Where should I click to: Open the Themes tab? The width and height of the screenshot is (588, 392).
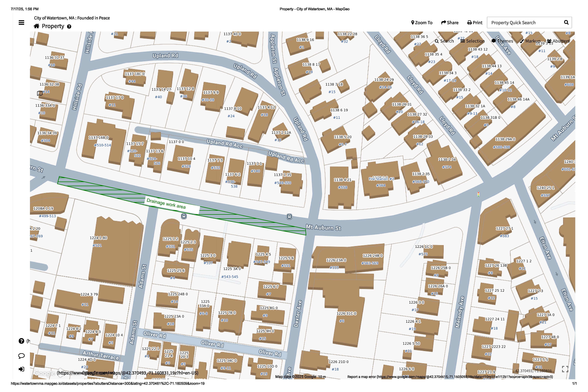coord(502,41)
